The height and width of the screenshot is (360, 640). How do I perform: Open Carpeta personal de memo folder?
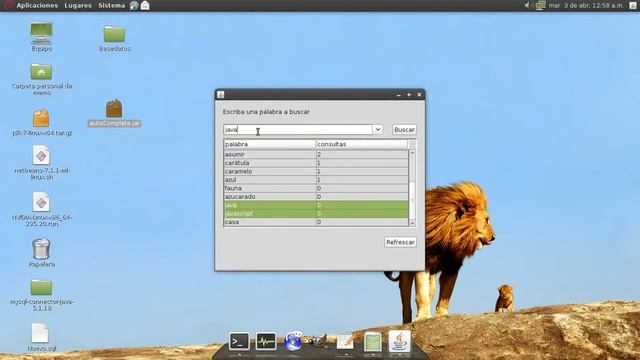pos(42,79)
